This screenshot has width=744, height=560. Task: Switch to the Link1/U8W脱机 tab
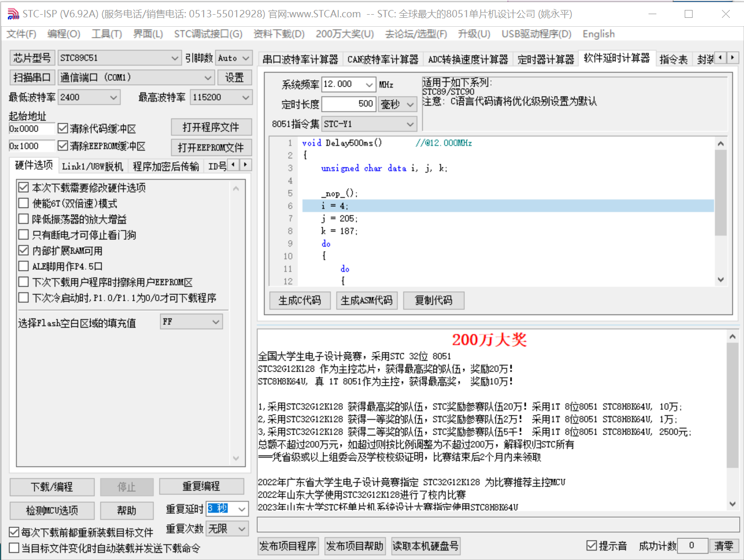pos(92,165)
